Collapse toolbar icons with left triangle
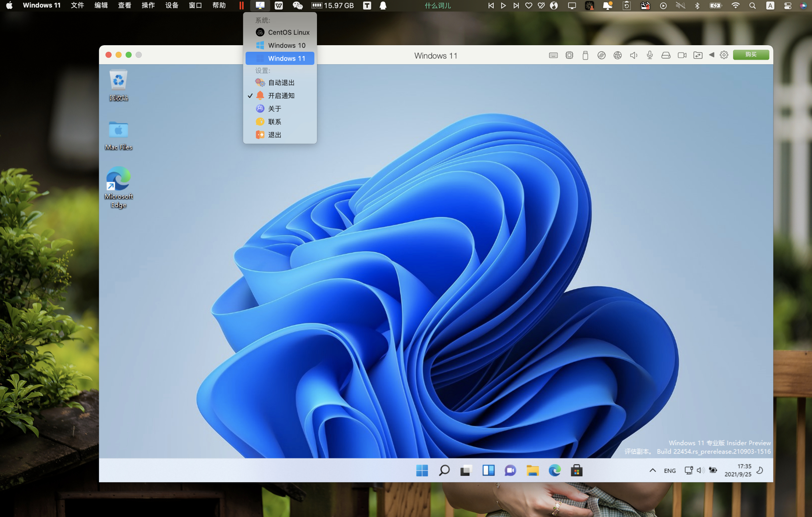 coord(711,55)
